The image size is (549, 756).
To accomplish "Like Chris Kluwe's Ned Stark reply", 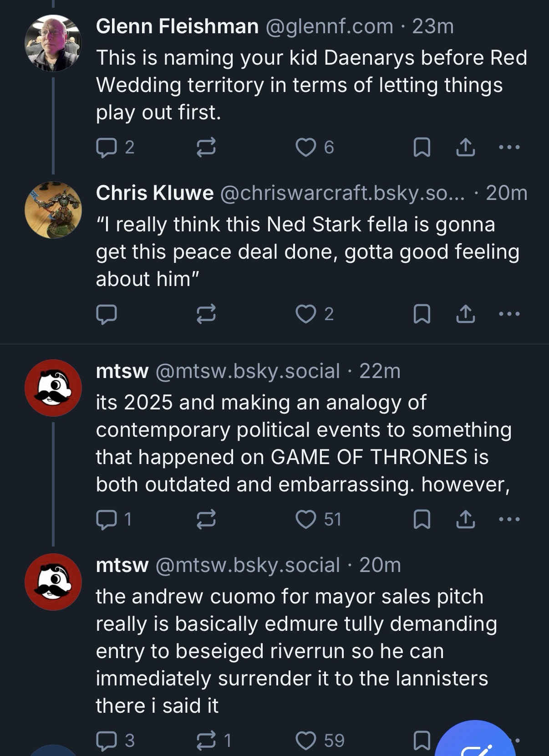I will [305, 314].
